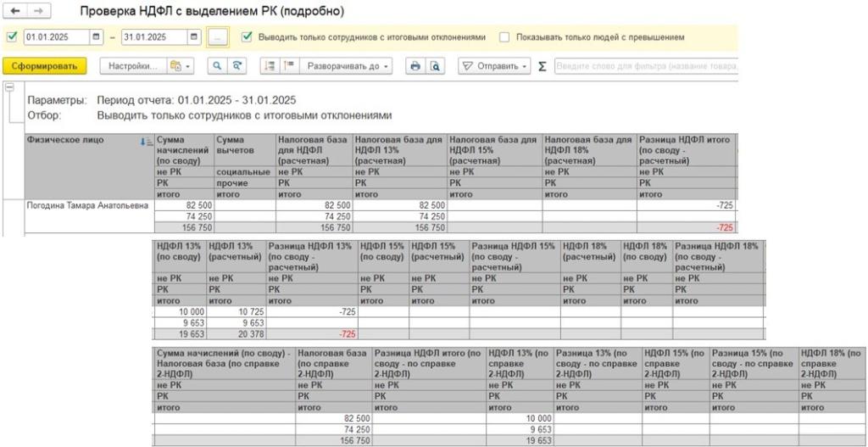Open report variants dropdown next to Настройки

(x=180, y=65)
